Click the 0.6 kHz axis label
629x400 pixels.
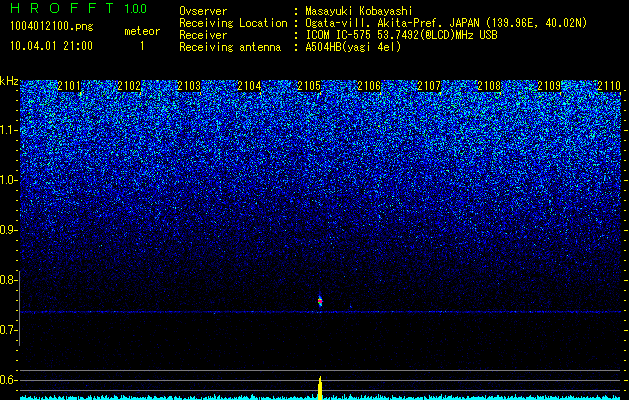click(x=8, y=380)
